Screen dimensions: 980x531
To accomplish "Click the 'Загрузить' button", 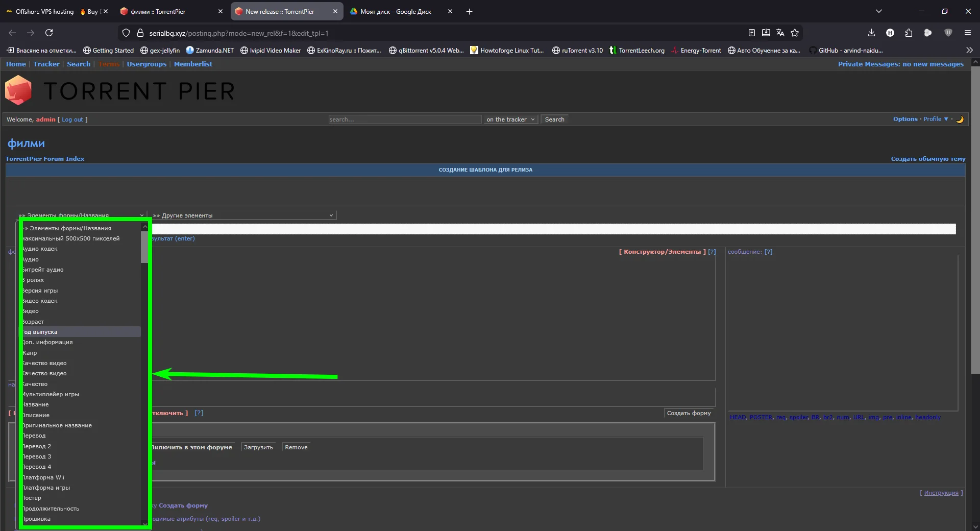I will click(258, 447).
